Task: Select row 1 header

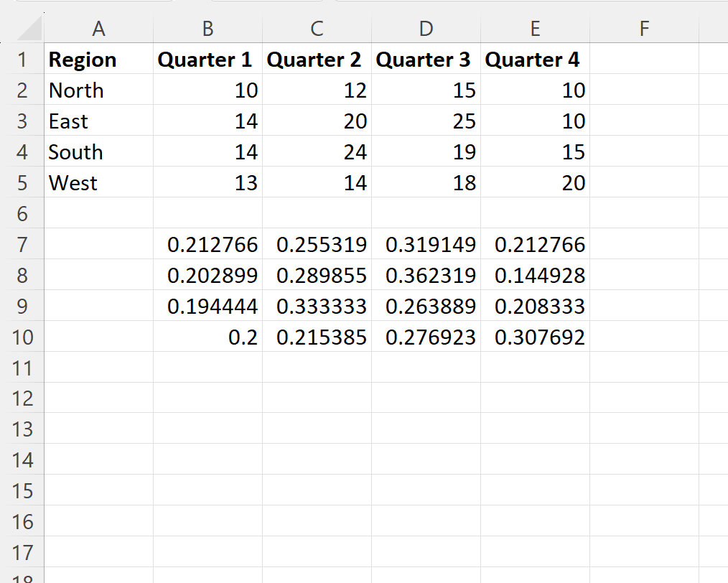Action: click(x=22, y=60)
